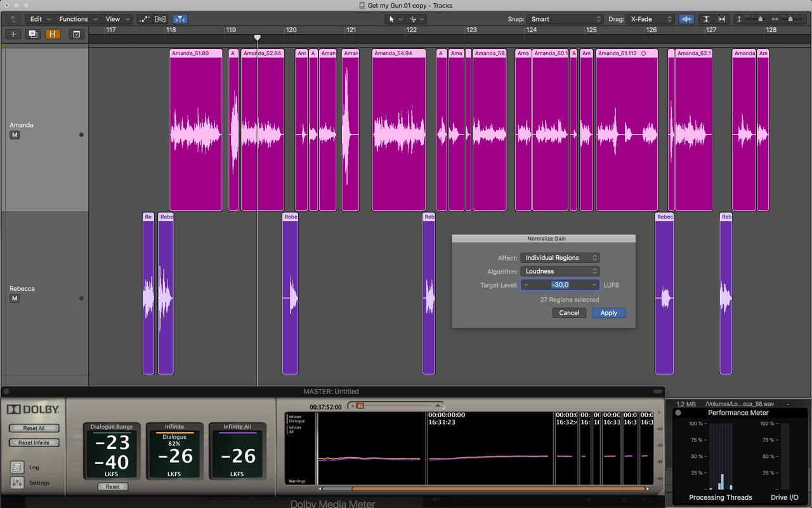The height and width of the screenshot is (508, 812).
Task: Add a new track with plus button
Action: coord(13,34)
